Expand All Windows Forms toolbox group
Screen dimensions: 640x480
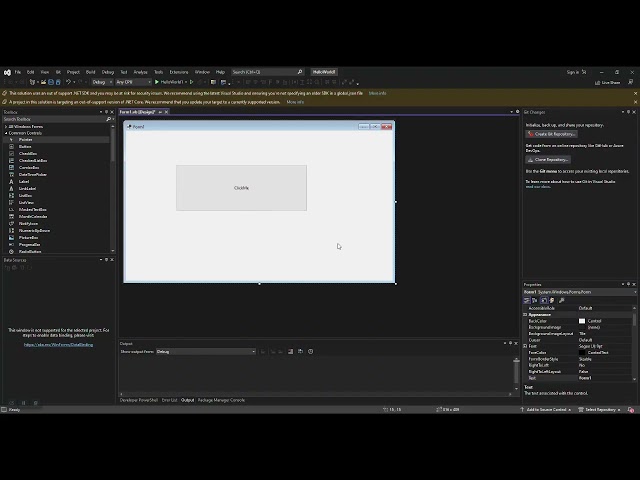pos(6,127)
